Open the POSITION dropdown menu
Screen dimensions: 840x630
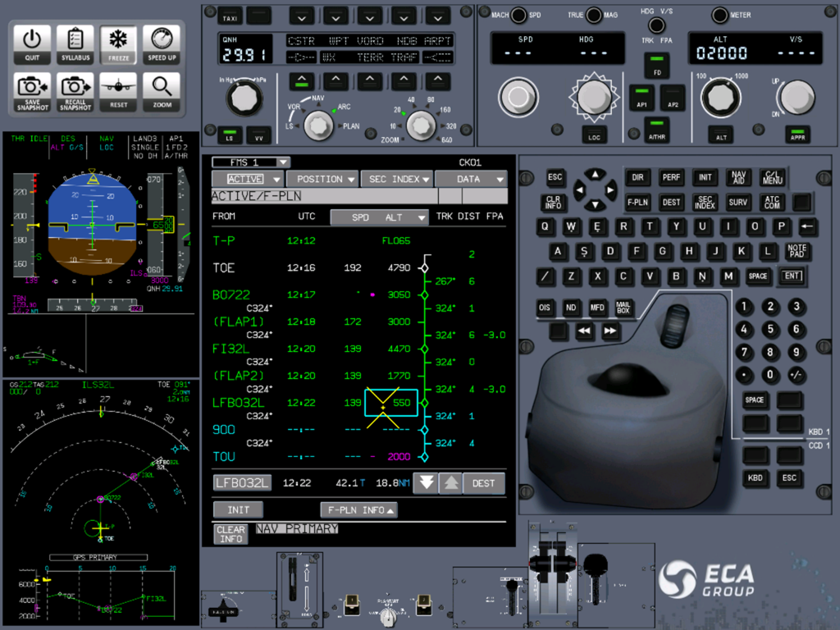click(x=322, y=179)
